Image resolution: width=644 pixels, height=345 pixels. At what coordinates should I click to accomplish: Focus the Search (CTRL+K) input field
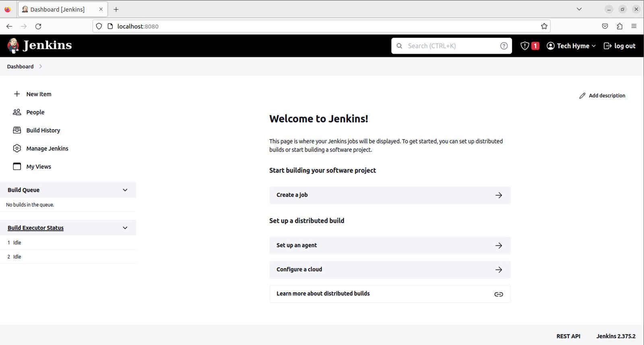(452, 46)
